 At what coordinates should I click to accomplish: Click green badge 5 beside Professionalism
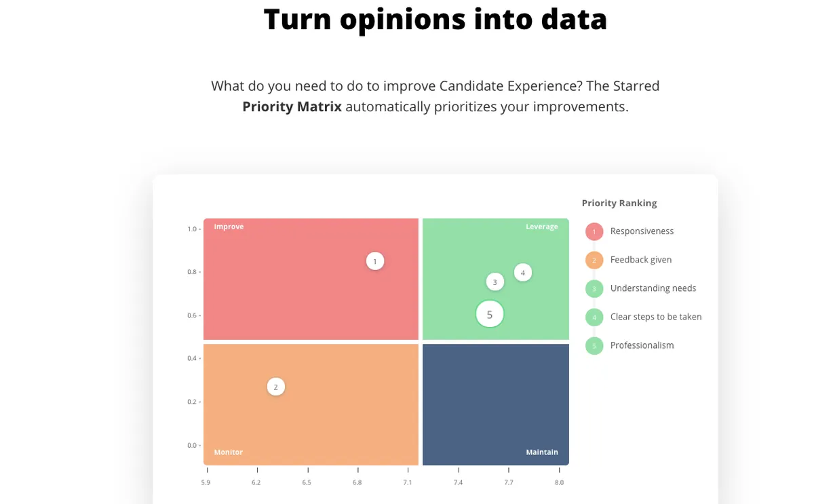click(x=594, y=346)
